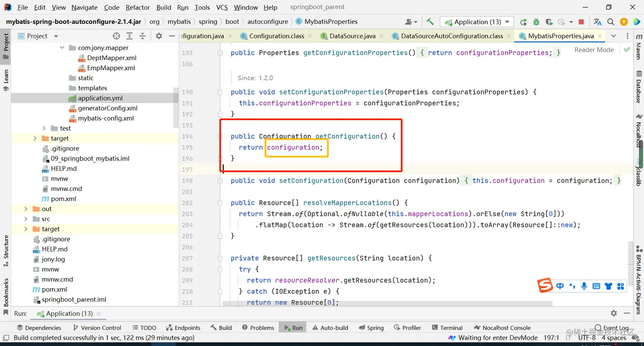Image resolution: width=644 pixels, height=346 pixels.
Task: Open Run panel settings gear
Action: click(x=614, y=313)
